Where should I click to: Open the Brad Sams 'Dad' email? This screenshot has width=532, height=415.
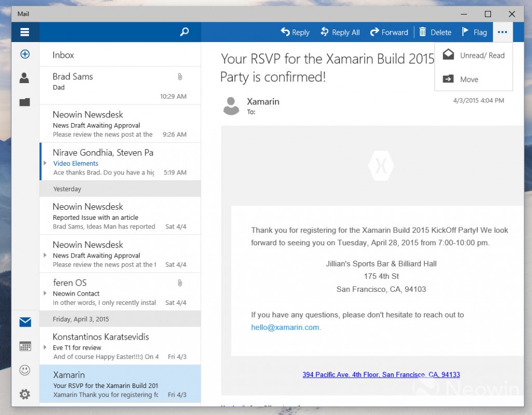pyautogui.click(x=120, y=86)
